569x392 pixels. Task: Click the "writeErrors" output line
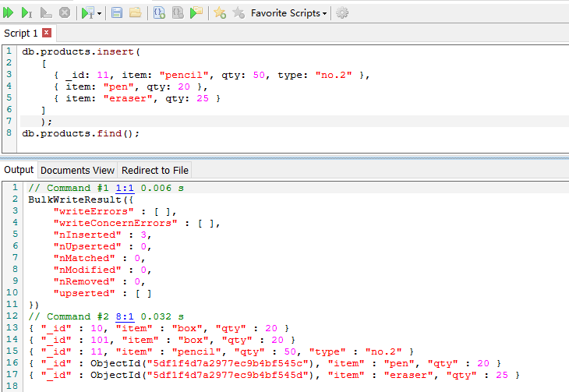pyautogui.click(x=115, y=212)
